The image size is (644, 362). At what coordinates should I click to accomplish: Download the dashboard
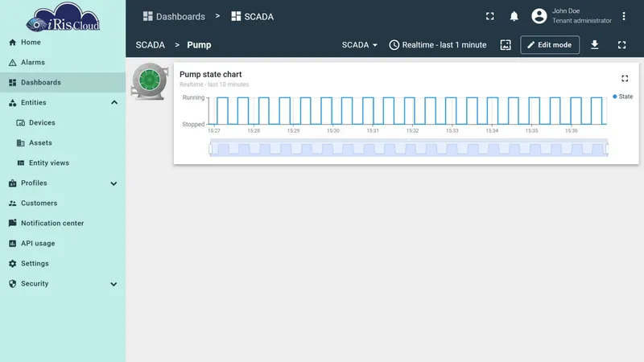tap(594, 45)
